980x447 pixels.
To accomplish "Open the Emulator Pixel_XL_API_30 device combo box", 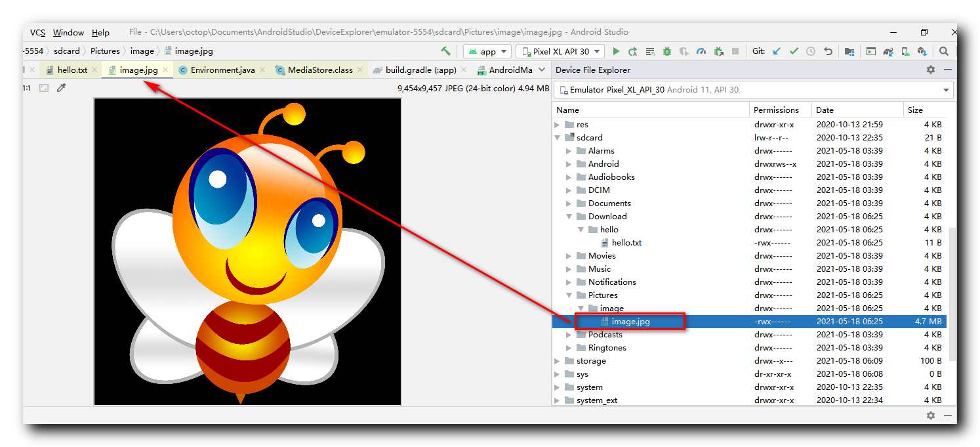I will [x=753, y=90].
